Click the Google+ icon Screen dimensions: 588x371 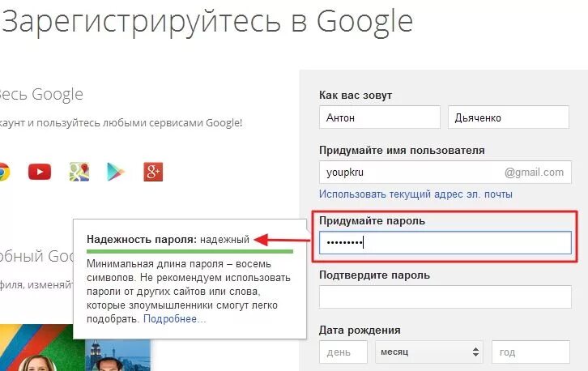[x=153, y=173]
